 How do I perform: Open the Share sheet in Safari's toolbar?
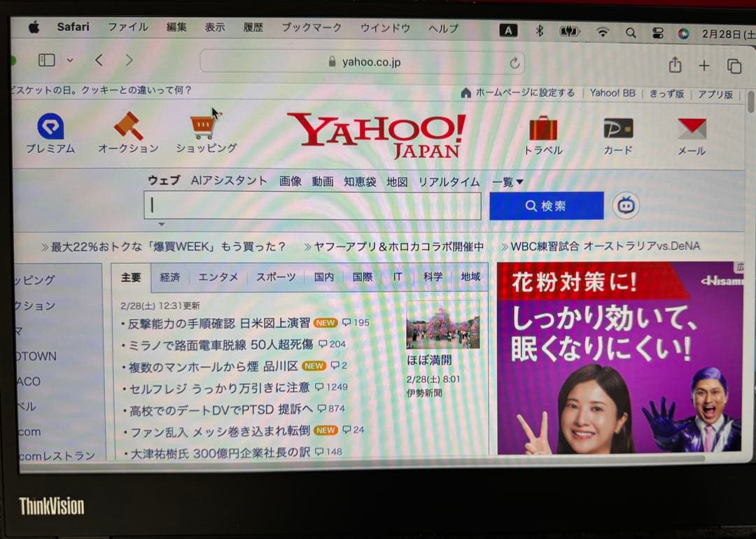(674, 64)
